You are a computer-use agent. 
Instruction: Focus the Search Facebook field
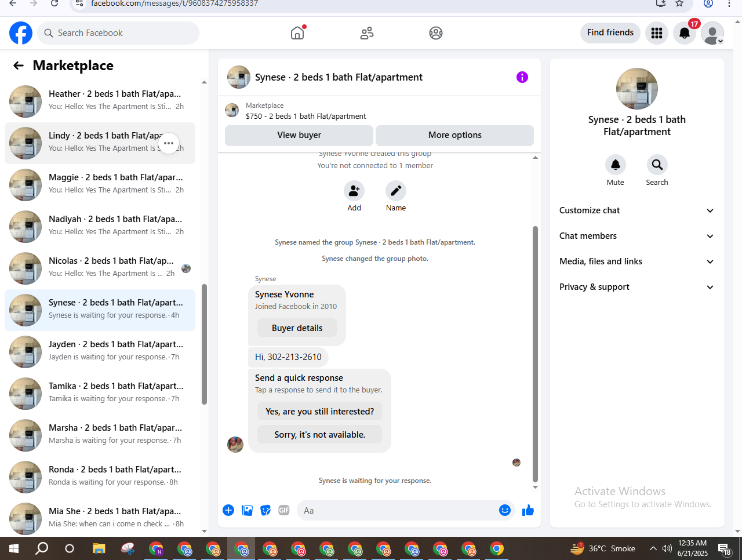(118, 33)
